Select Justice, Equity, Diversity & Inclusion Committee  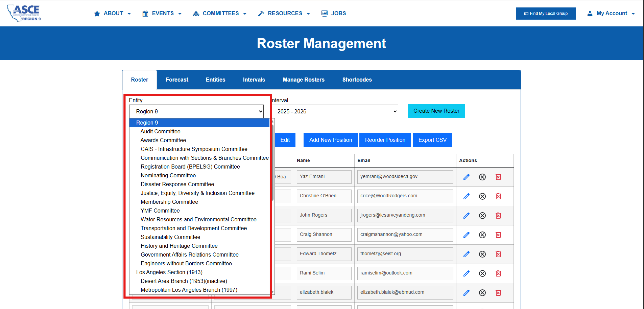(x=199, y=193)
